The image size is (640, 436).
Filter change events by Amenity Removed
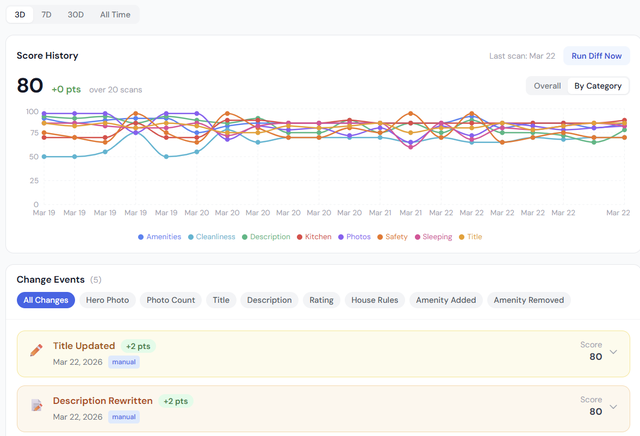529,300
